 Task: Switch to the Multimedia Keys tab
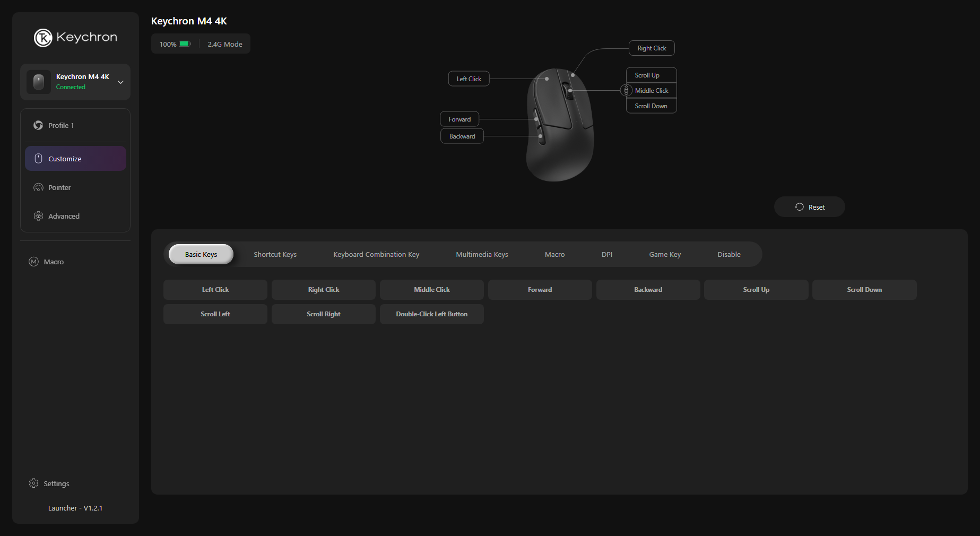tap(482, 255)
